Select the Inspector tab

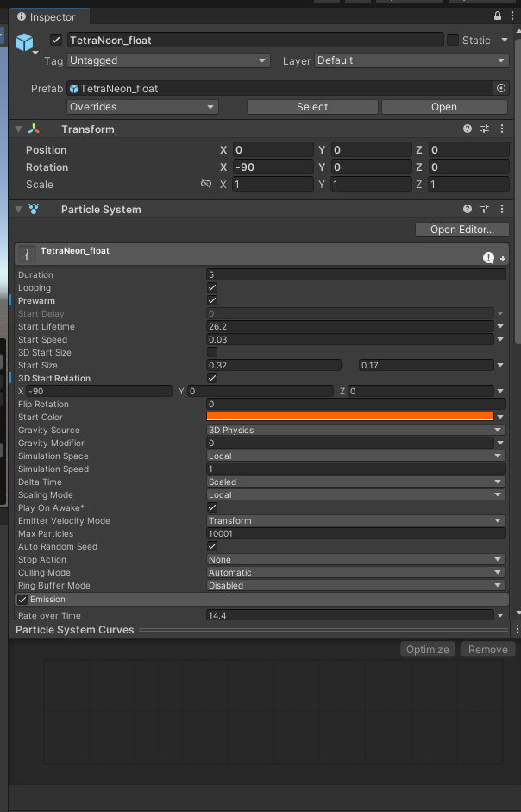[52, 16]
